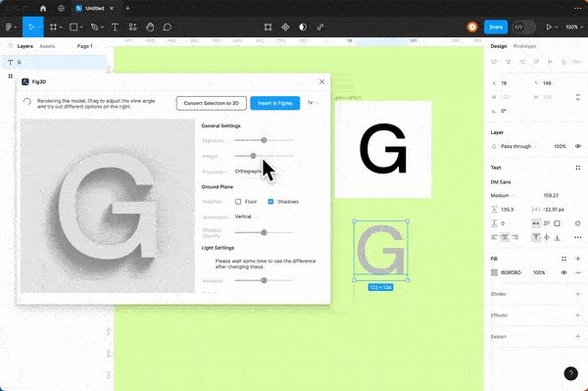Switch to the Layers tab
588x391 pixels.
[25, 46]
